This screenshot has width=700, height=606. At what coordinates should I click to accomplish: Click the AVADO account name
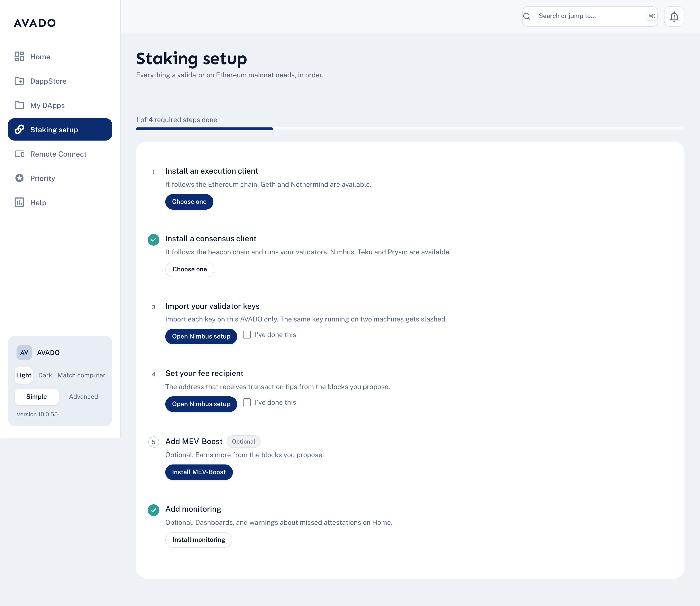click(48, 352)
